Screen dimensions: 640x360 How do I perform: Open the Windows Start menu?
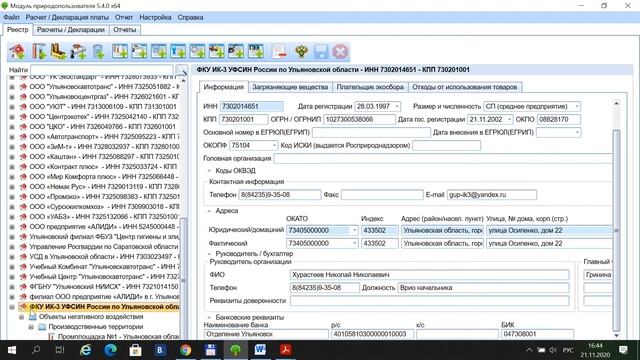click(11, 350)
